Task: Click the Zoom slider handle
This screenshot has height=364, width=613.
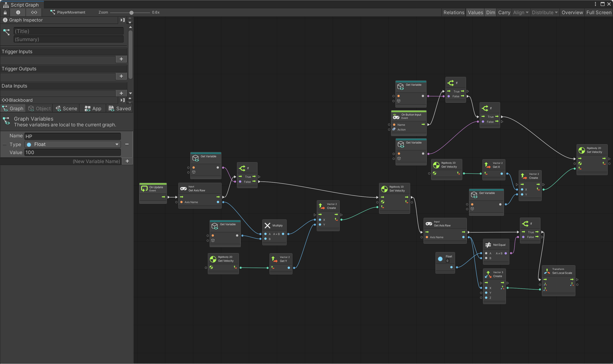Action: point(131,12)
